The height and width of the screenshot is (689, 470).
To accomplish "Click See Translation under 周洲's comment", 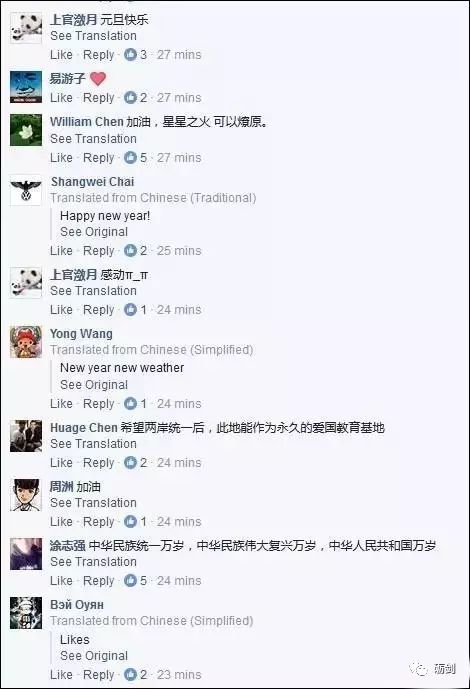I will pyautogui.click(x=93, y=503).
